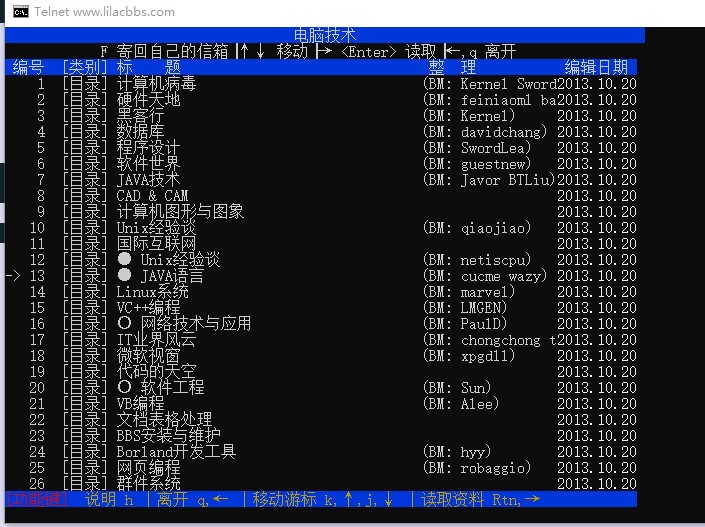Open directory entry 6 软件世界
Screen dimensions: 705x527
148,164
